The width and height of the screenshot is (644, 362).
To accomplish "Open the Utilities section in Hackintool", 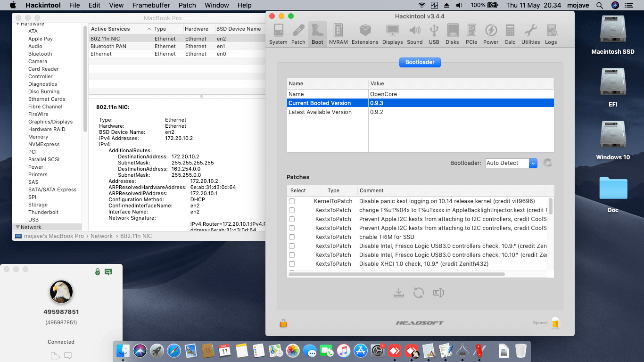I will [x=530, y=34].
